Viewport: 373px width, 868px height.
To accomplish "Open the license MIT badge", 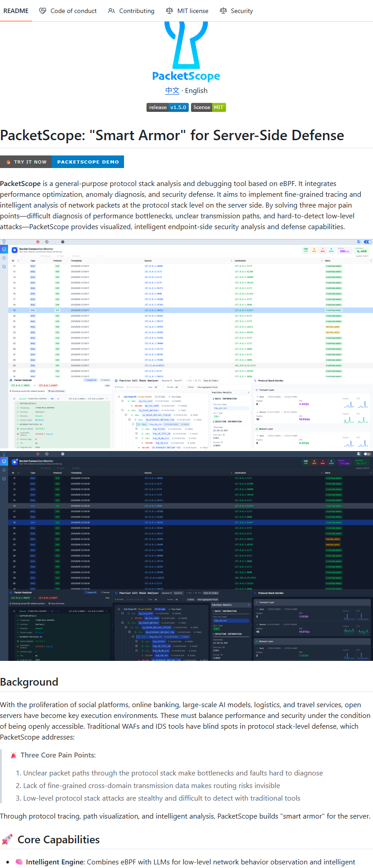I will click(x=209, y=107).
